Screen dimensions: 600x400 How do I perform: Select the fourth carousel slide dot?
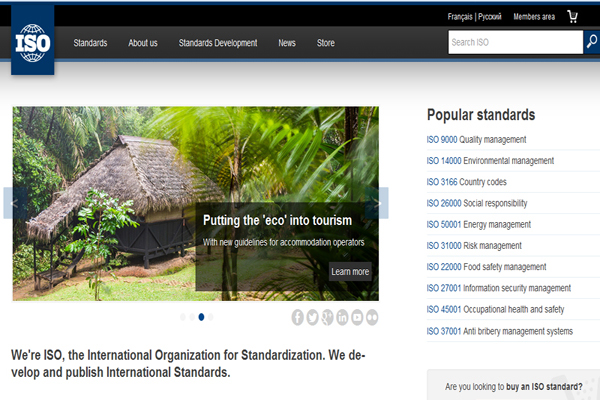point(210,317)
